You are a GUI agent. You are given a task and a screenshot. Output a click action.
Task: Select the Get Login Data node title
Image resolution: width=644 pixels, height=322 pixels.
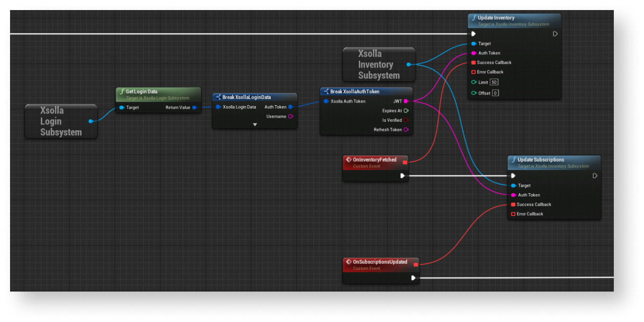tap(141, 92)
